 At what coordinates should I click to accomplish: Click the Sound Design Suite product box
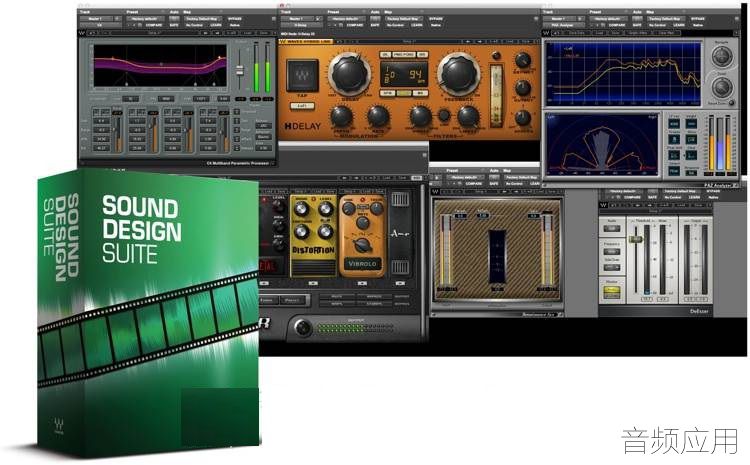coord(148,313)
